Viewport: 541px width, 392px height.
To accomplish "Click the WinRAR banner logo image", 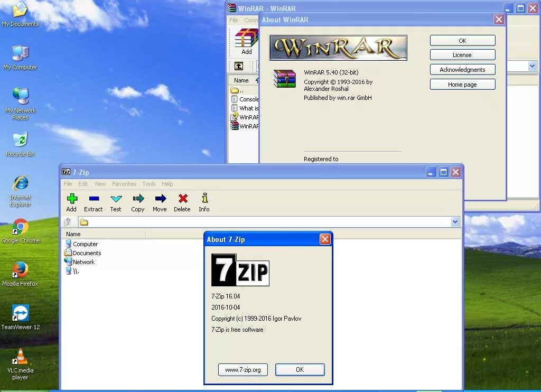I will pos(338,48).
